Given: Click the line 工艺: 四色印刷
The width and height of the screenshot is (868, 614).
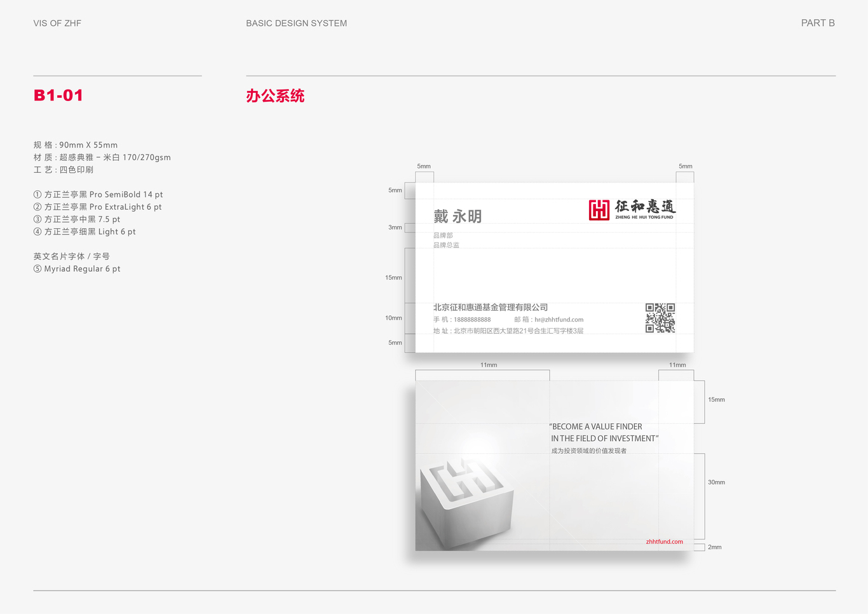Looking at the screenshot, I should point(64,170).
